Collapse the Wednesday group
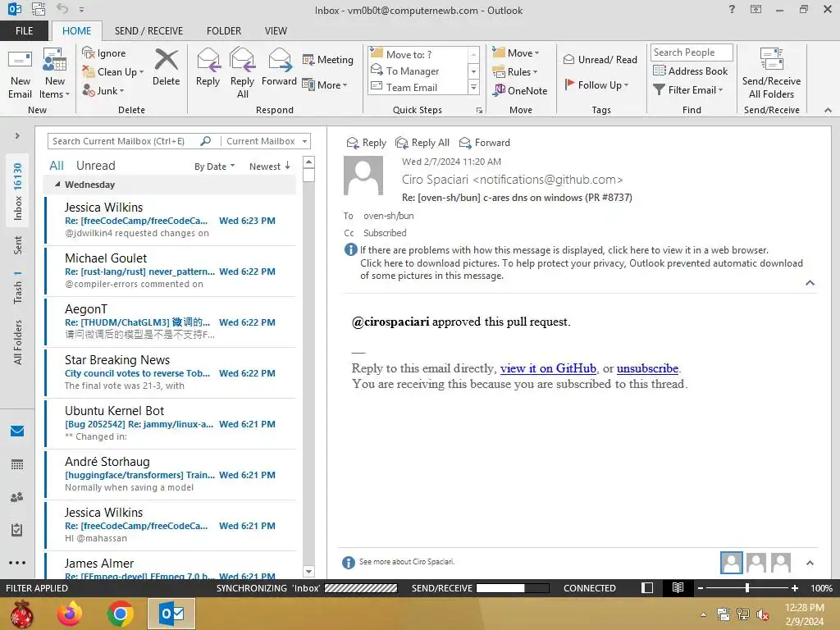The image size is (840, 630). click(57, 185)
